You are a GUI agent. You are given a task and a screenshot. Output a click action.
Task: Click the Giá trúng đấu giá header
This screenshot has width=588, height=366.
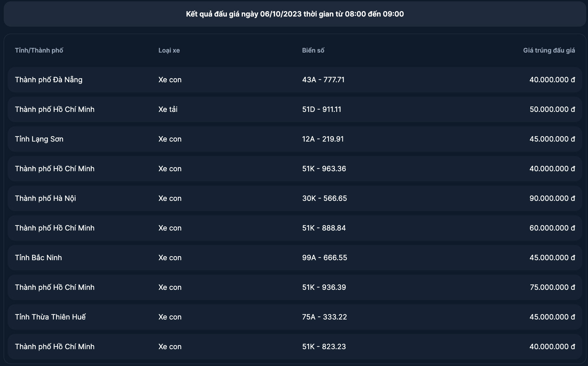(x=549, y=51)
